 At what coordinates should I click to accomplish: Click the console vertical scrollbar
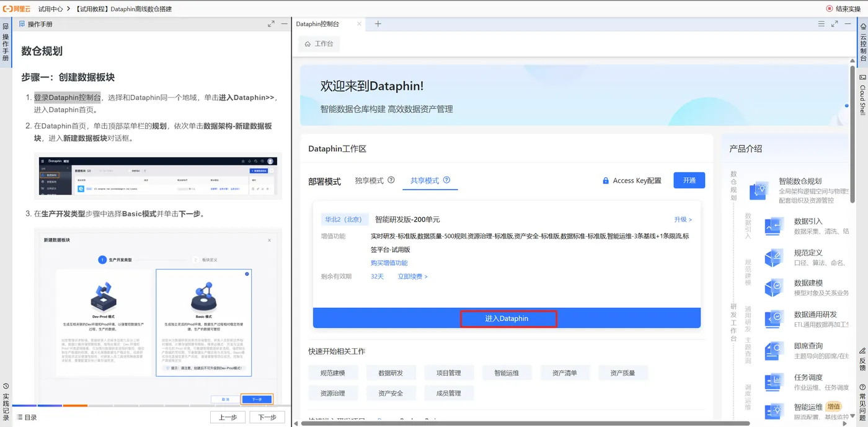[853, 133]
